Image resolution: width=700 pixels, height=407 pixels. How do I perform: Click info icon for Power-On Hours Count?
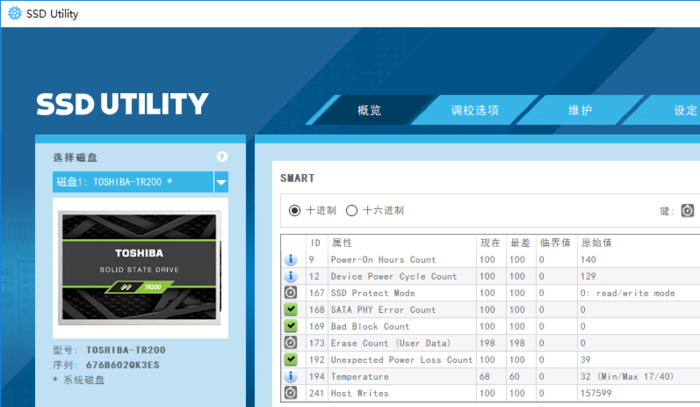click(x=291, y=260)
